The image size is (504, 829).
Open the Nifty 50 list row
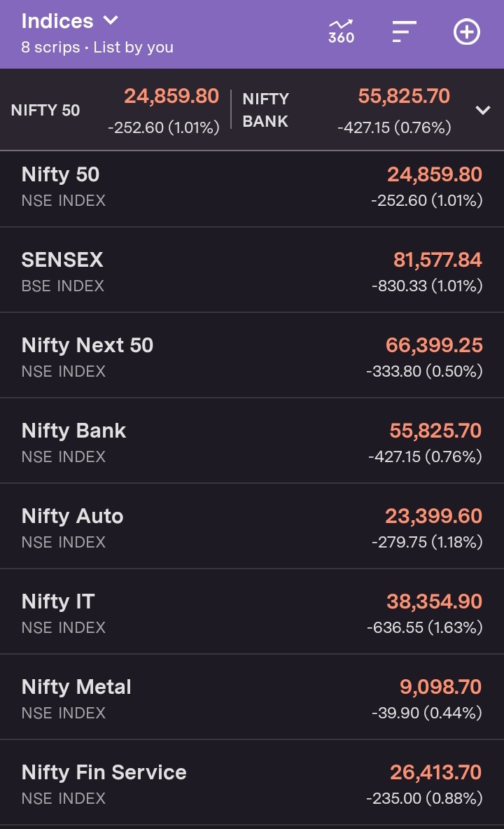252,188
